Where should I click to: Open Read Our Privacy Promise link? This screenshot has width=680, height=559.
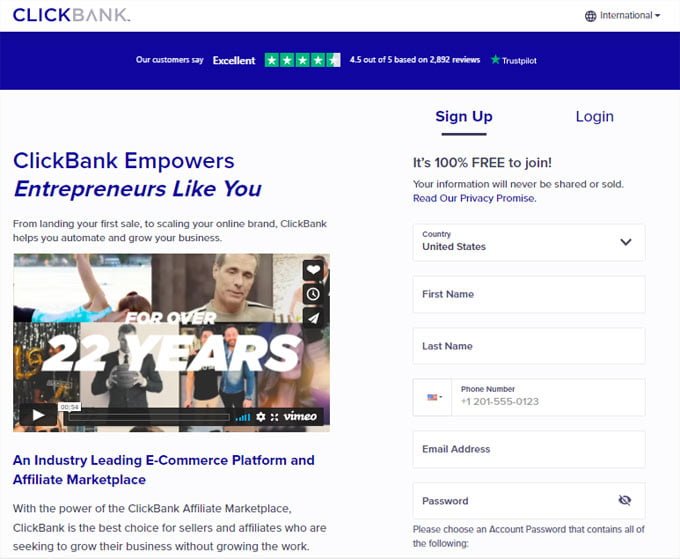[474, 198]
